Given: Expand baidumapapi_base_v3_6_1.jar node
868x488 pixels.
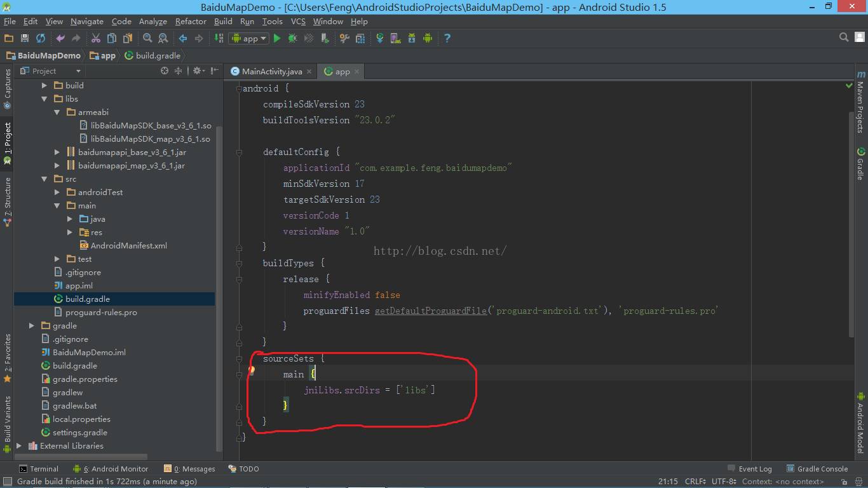Looking at the screenshot, I should (x=57, y=152).
